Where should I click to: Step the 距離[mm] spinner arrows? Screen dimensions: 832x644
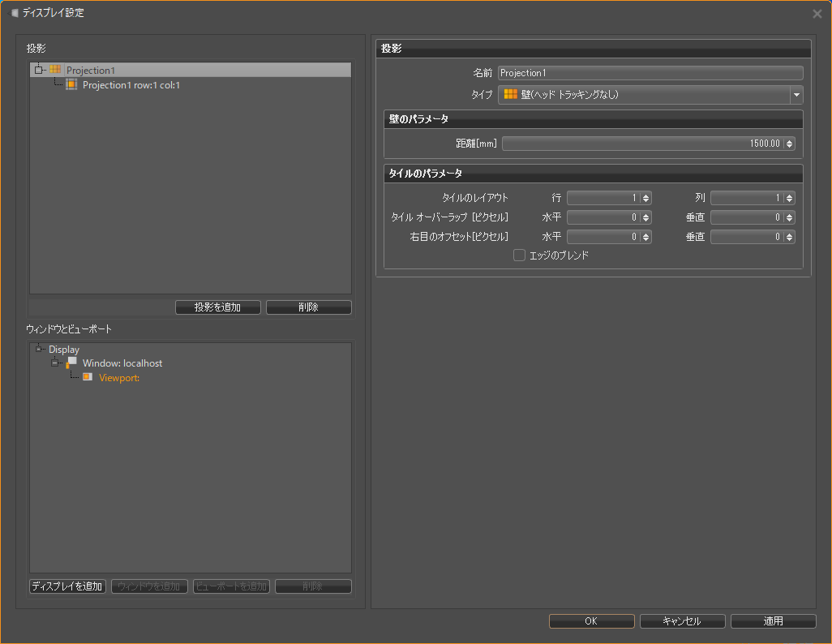(790, 144)
